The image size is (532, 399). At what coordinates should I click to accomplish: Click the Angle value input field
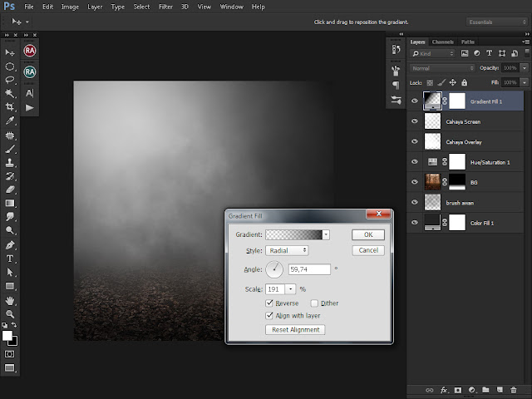pyautogui.click(x=309, y=269)
